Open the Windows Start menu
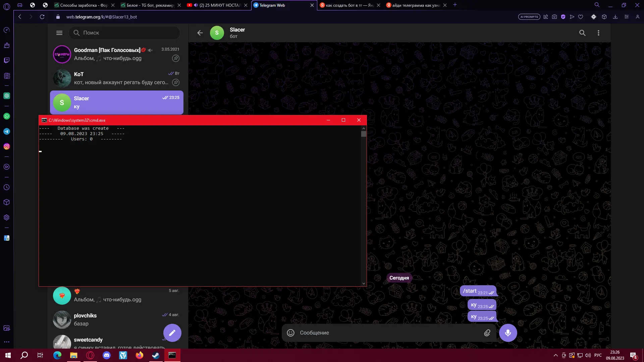This screenshot has width=644, height=362. tap(8, 355)
